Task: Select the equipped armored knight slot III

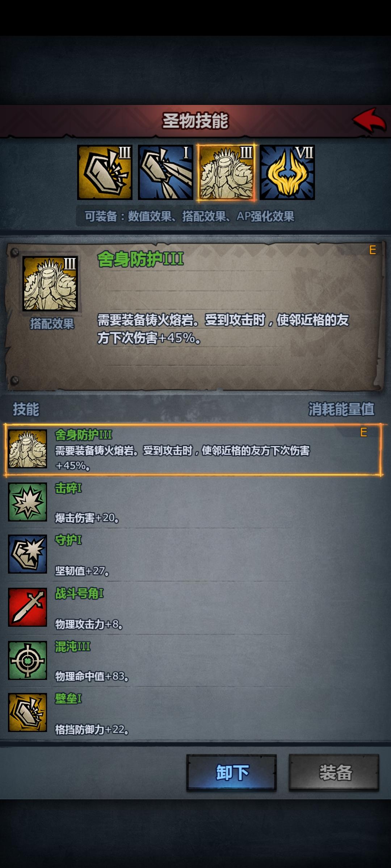Action: [226, 172]
